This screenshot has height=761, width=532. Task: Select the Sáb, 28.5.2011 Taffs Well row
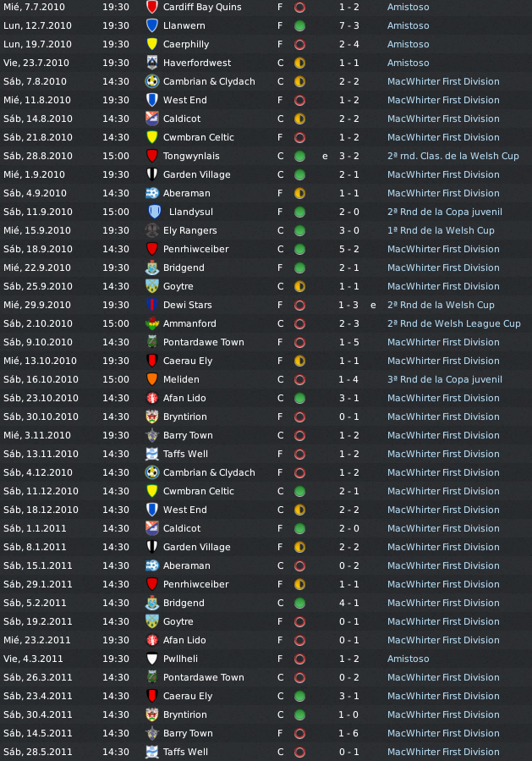[x=266, y=752]
